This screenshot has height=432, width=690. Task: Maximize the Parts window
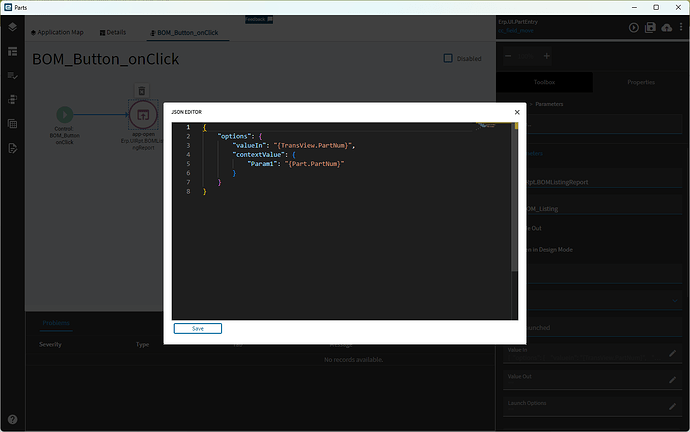[x=656, y=7]
